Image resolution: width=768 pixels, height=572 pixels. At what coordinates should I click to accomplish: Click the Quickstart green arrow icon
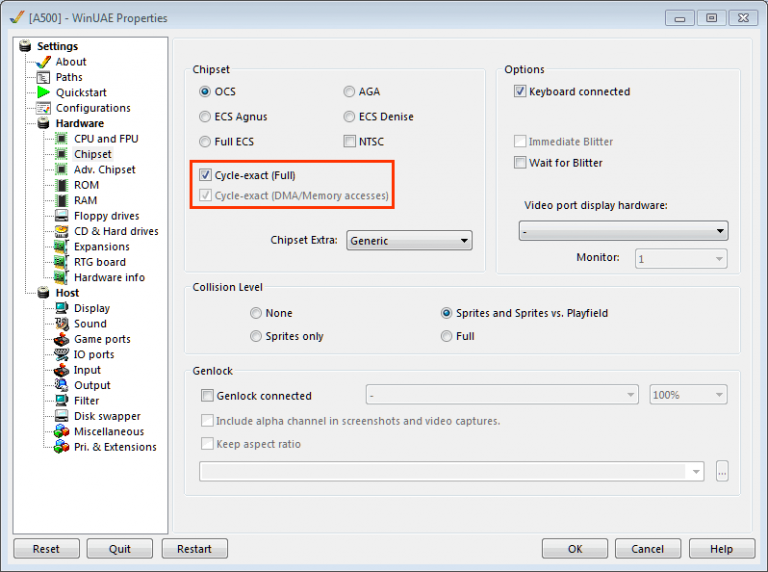43,92
